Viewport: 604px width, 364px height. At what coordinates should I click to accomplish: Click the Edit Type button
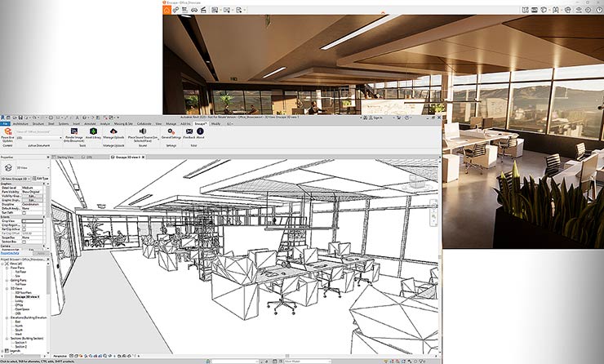[42, 178]
